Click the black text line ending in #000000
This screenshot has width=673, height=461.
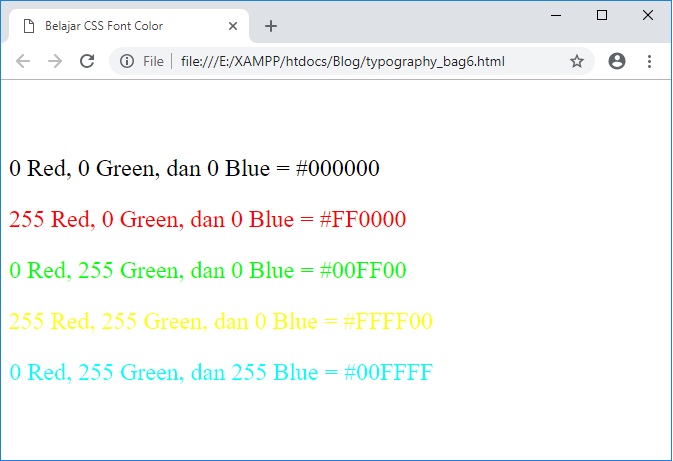coord(194,168)
